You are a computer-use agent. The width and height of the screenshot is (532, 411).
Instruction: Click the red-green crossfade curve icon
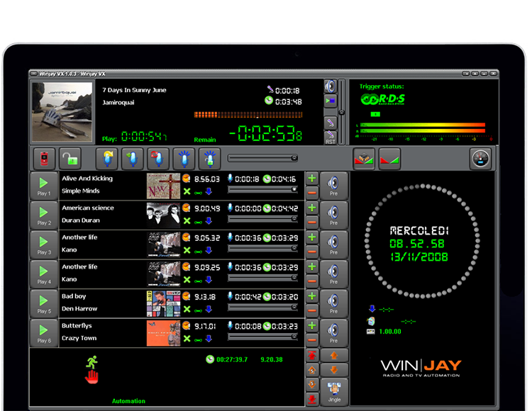click(x=389, y=158)
